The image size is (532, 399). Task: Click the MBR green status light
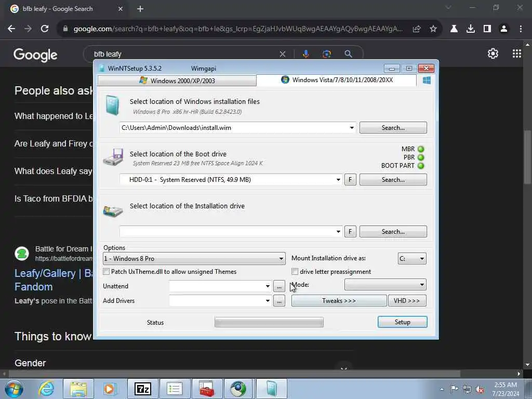[x=421, y=149]
